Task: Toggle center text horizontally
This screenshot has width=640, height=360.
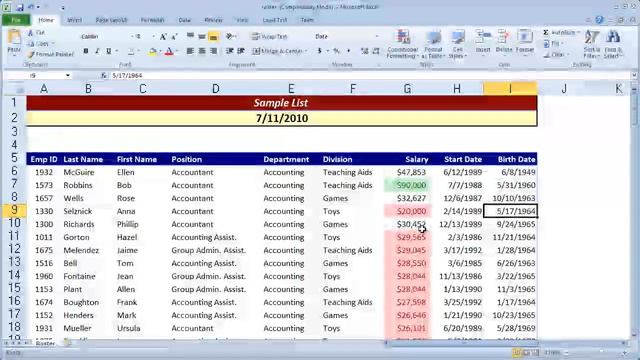Action: (x=202, y=51)
